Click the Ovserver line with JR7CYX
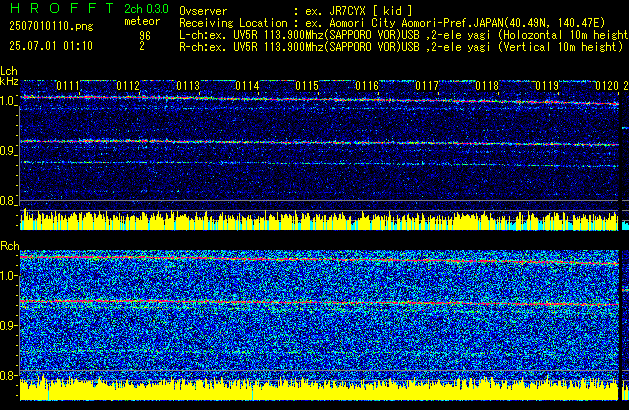Viewport: 629px width, 410px height. tap(296, 11)
